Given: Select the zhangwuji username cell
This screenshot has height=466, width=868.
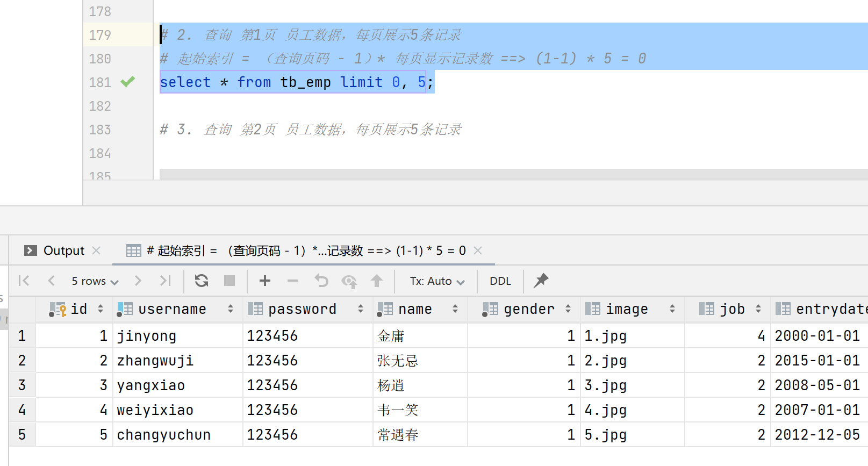Looking at the screenshot, I should [x=178, y=361].
